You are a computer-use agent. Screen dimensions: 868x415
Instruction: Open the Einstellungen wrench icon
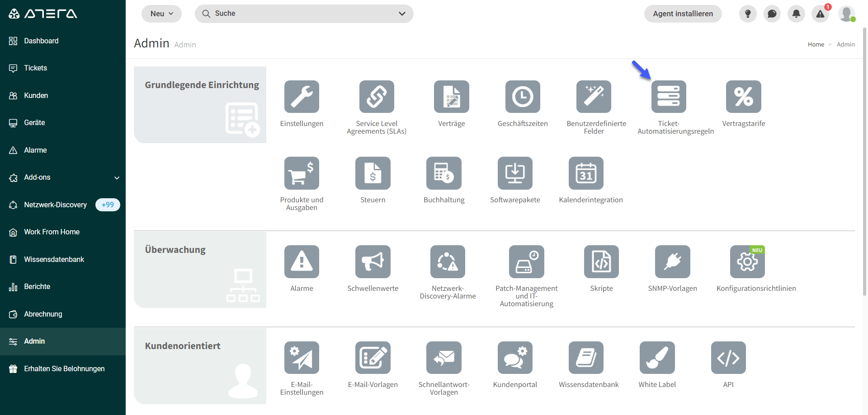point(302,97)
